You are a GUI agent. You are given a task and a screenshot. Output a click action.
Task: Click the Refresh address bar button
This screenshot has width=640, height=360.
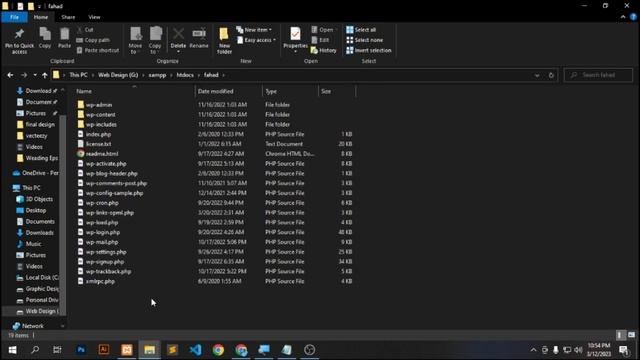pos(551,75)
